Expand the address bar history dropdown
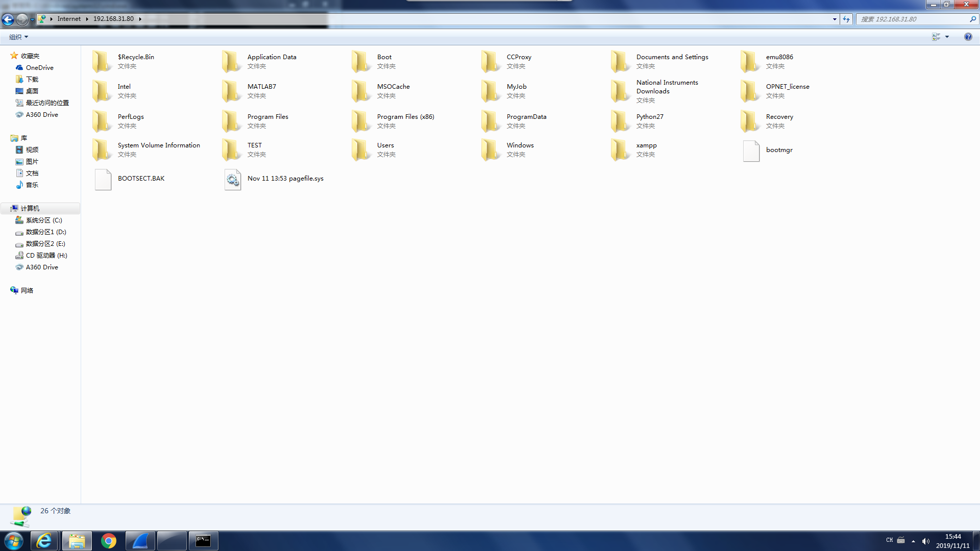Screen dimensions: 980x551 coord(835,19)
